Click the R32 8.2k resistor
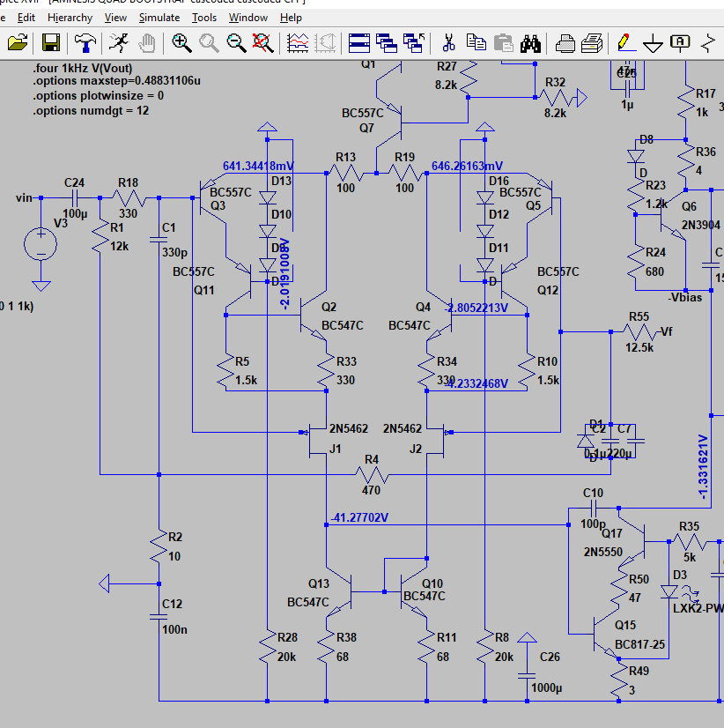This screenshot has height=728, width=724. (x=556, y=98)
